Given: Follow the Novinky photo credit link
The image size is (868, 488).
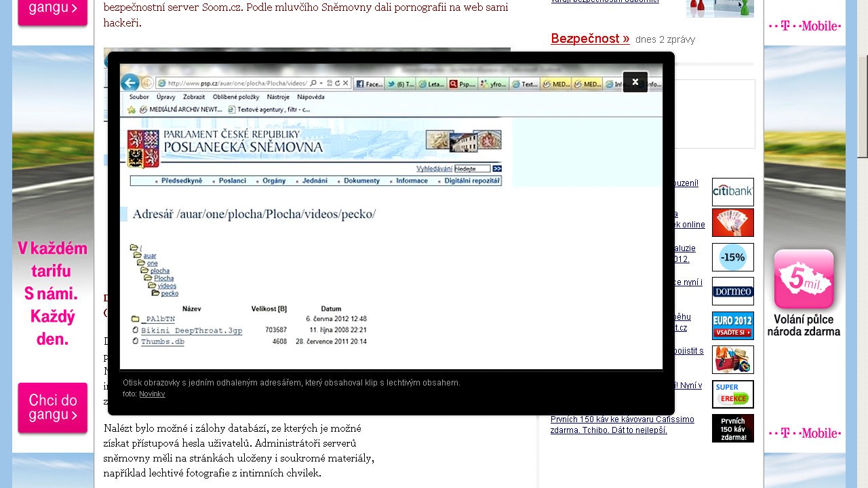Looking at the screenshot, I should tap(152, 394).
